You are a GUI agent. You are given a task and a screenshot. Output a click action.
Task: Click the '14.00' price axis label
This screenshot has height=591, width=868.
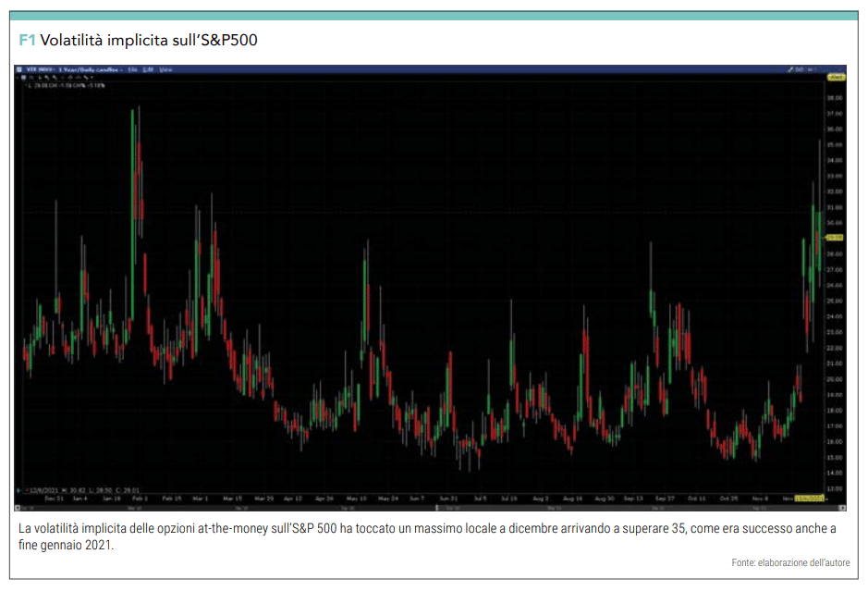click(834, 473)
